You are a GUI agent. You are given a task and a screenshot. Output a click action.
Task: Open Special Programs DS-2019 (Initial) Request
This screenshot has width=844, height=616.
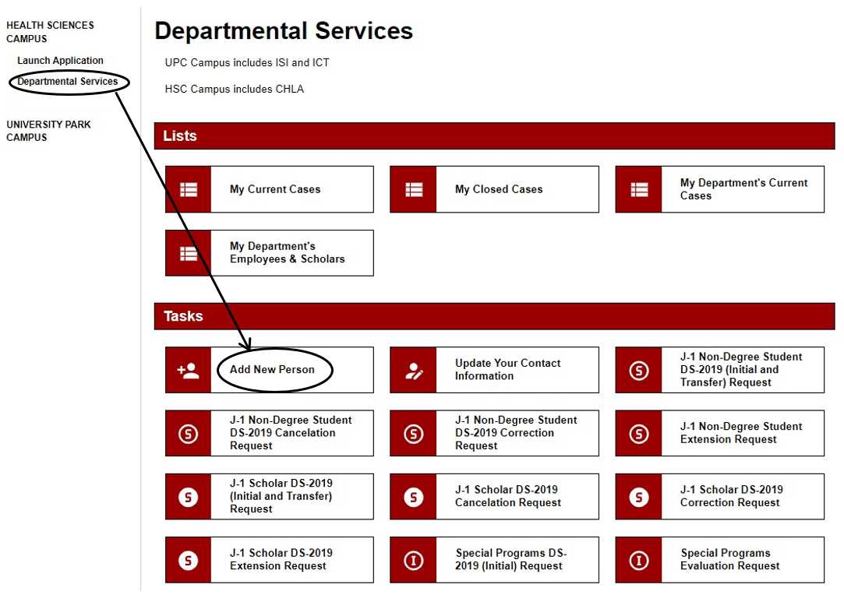(495, 560)
